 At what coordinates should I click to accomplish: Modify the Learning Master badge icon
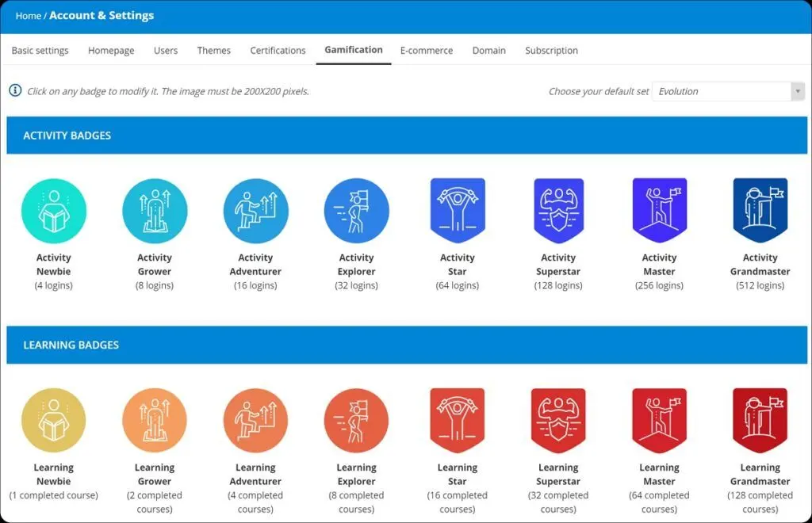coord(660,420)
